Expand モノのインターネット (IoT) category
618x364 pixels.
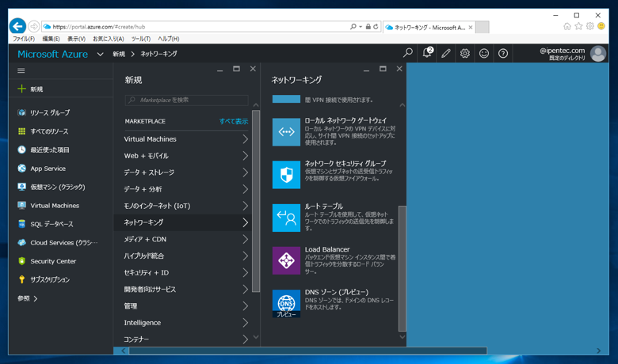[x=186, y=206]
